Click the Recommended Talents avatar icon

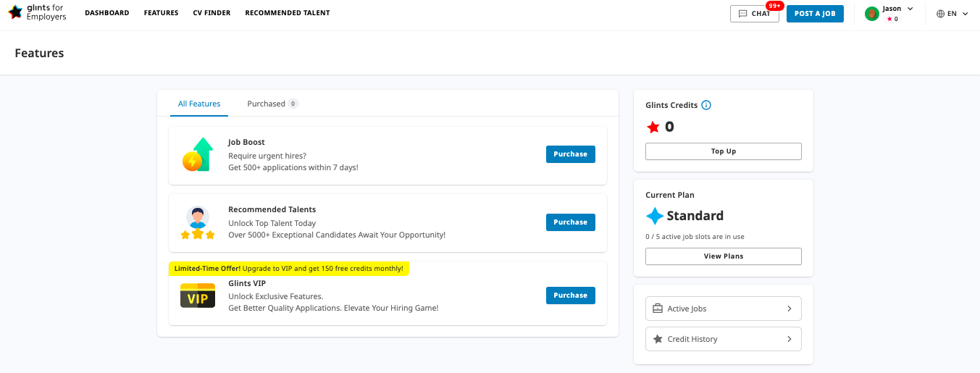point(198,222)
